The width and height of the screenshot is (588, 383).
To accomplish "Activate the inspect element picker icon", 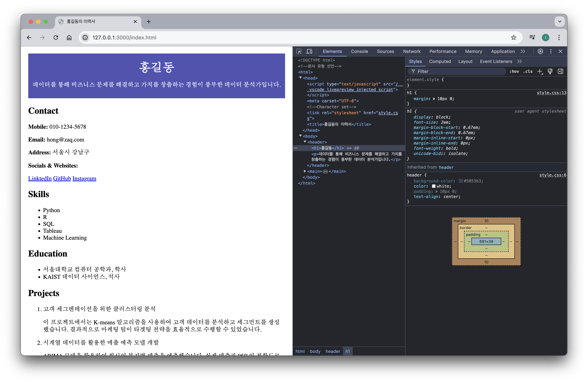I will (299, 51).
